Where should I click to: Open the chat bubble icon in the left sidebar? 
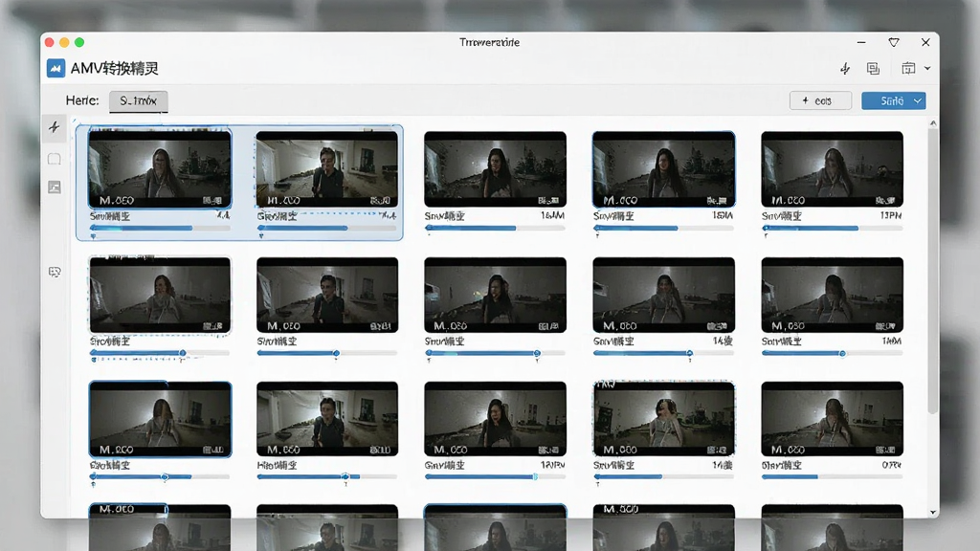pyautogui.click(x=55, y=272)
